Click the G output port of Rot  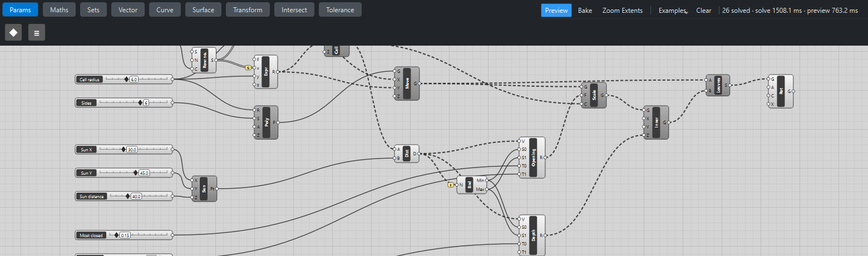tap(793, 91)
